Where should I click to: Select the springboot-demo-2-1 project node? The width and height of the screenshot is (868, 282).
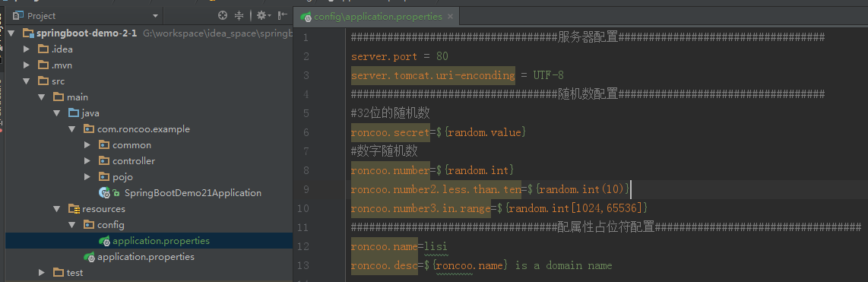87,33
